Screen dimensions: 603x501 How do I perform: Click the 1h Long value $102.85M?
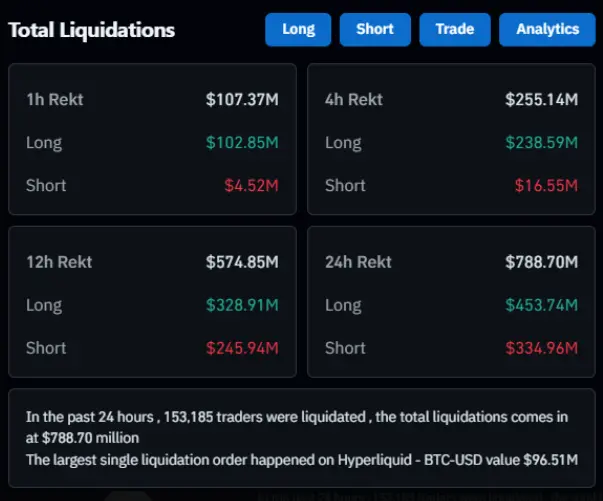point(242,143)
